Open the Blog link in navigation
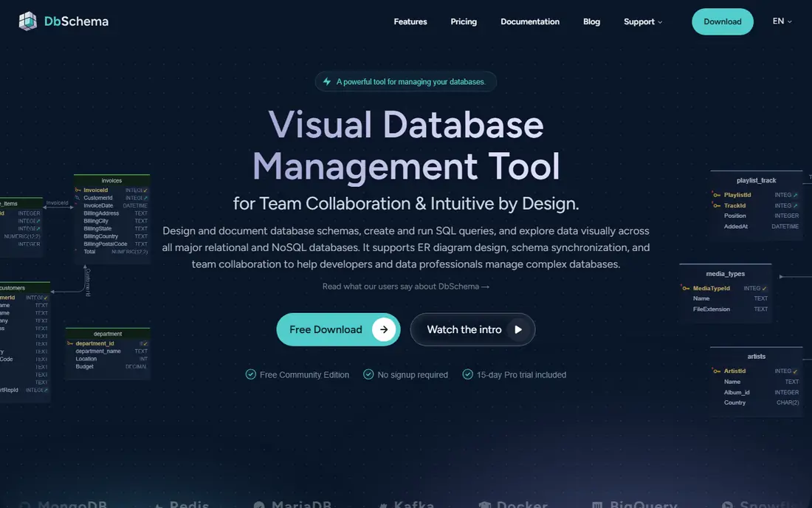This screenshot has height=508, width=812. pyautogui.click(x=591, y=21)
